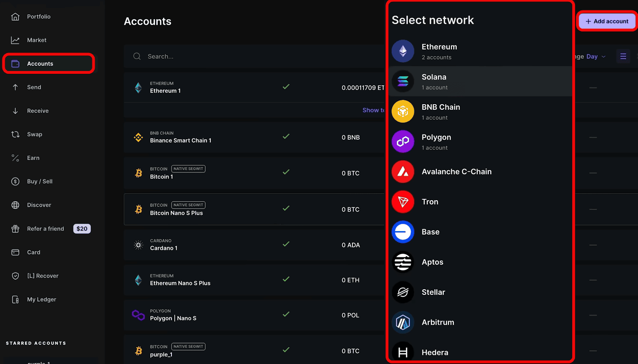Click the checkmark on Bitcoin 1 row
The width and height of the screenshot is (638, 364).
tap(286, 172)
